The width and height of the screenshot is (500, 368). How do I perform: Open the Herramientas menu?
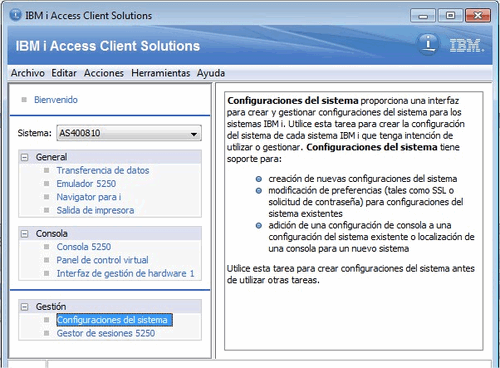click(x=160, y=73)
